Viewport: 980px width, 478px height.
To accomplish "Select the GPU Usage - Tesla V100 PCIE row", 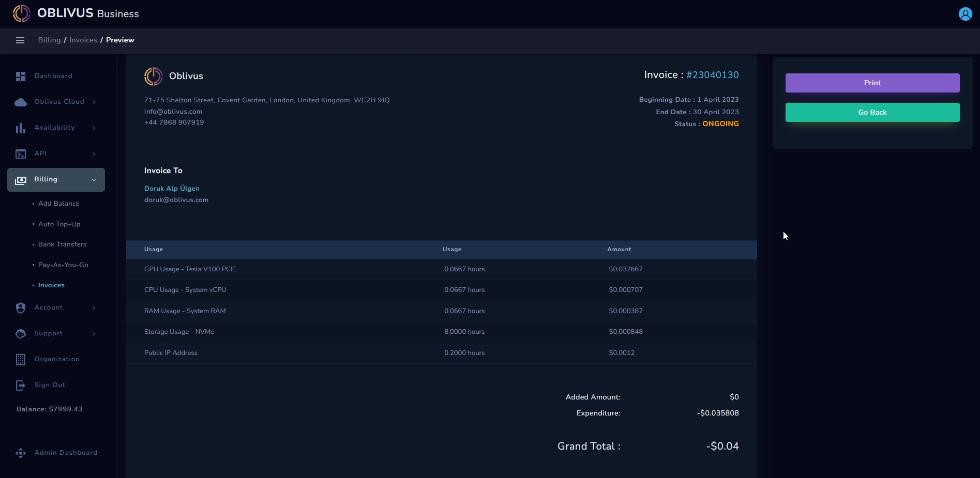I will tap(442, 269).
